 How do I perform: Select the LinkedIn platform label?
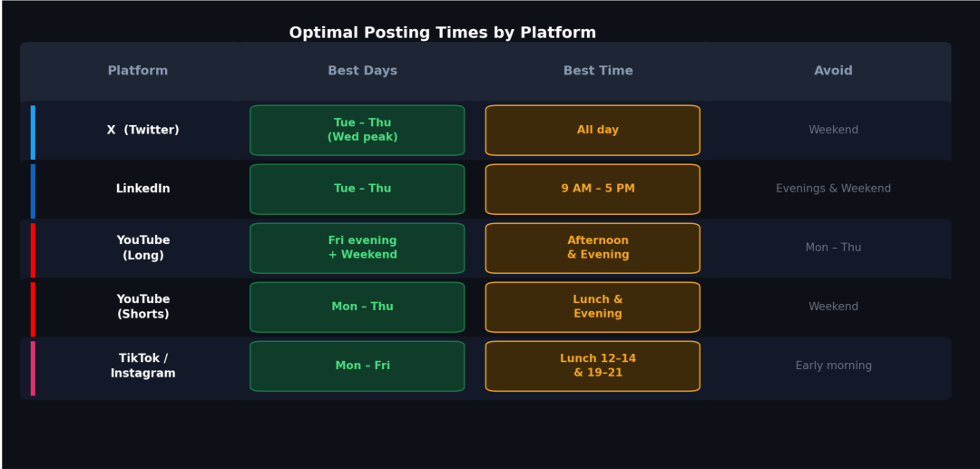click(x=142, y=189)
